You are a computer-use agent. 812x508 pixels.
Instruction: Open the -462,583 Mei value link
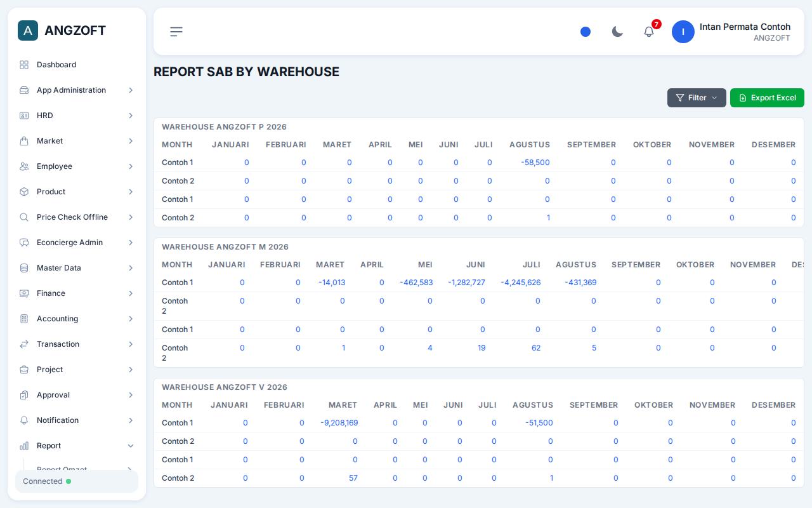point(416,283)
